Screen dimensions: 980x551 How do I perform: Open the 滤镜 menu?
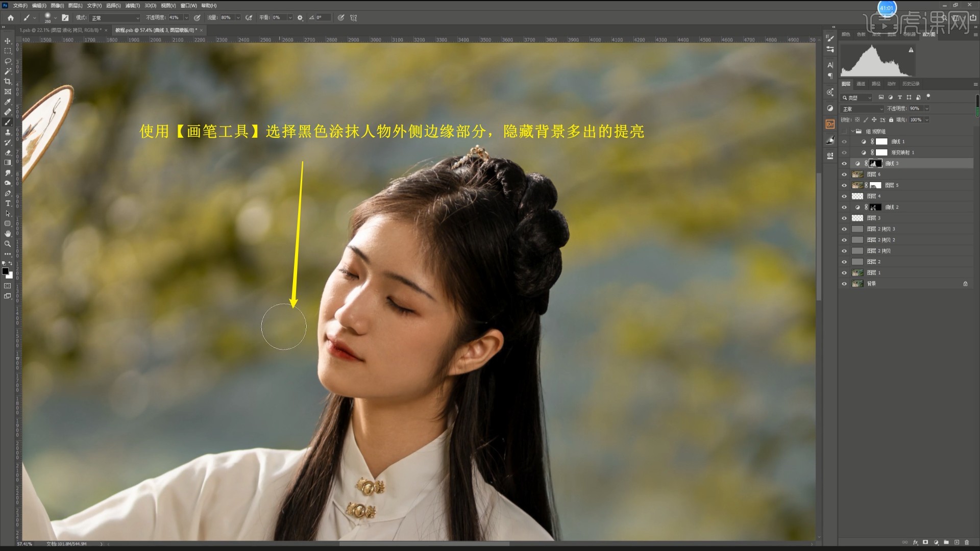point(132,6)
